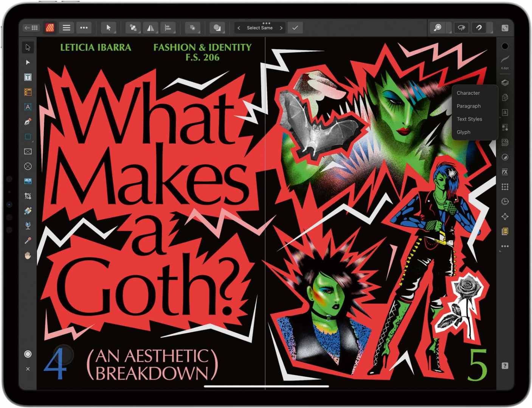Open the more options ellipsis menu
Viewport: 532px width, 408px height.
84,28
